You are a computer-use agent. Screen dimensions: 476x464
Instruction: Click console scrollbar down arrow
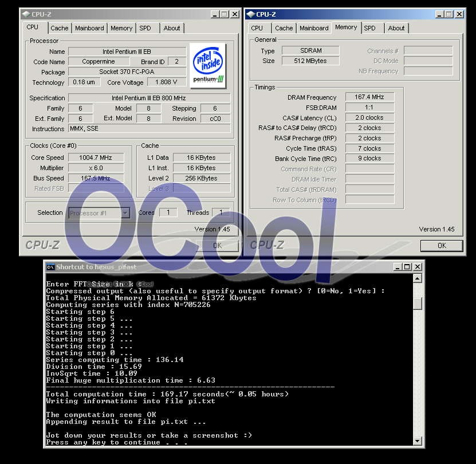point(418,441)
